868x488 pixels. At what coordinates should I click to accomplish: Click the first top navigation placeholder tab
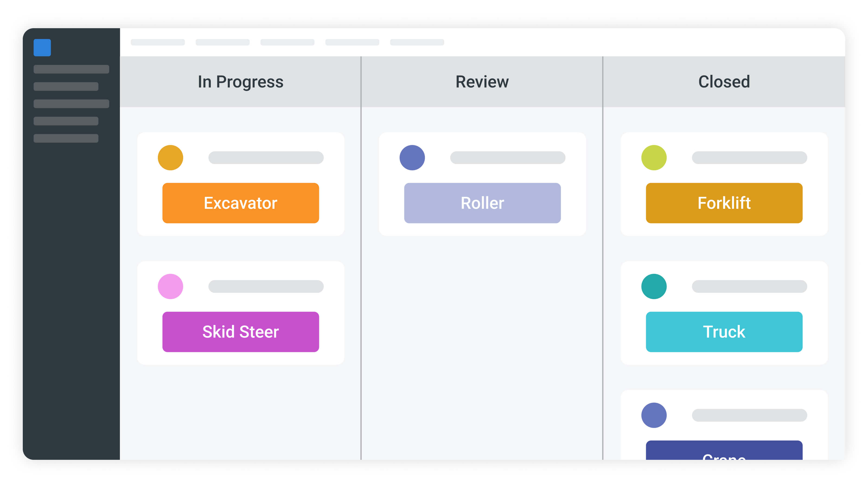158,43
